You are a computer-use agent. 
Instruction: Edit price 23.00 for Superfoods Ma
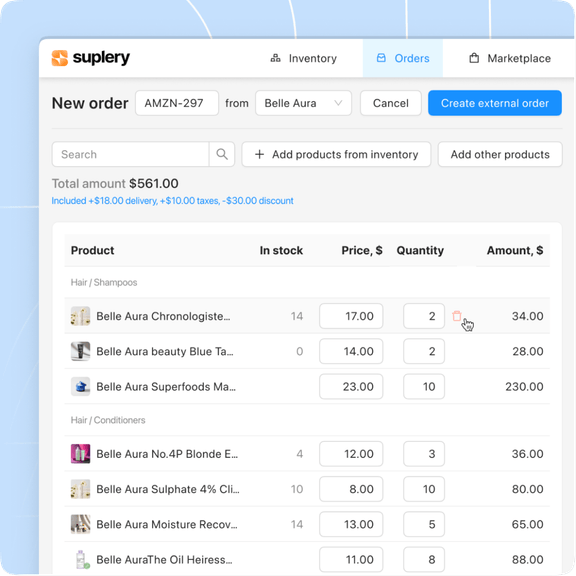tap(351, 386)
